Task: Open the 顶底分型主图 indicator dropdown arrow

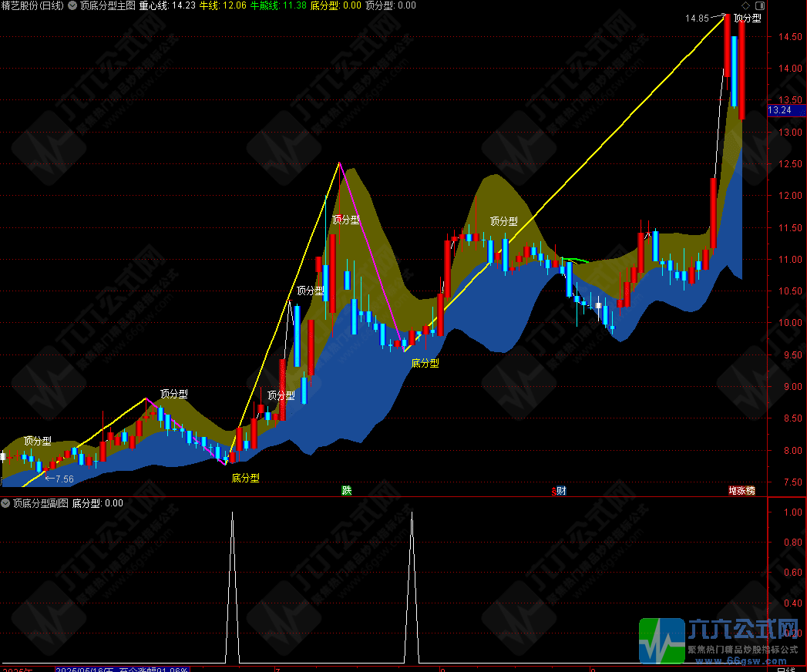Action: point(72,5)
